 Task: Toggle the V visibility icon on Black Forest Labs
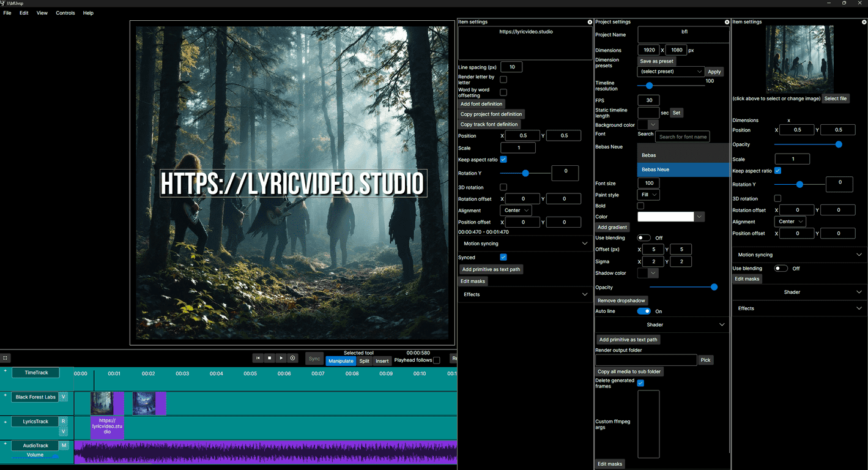click(63, 397)
